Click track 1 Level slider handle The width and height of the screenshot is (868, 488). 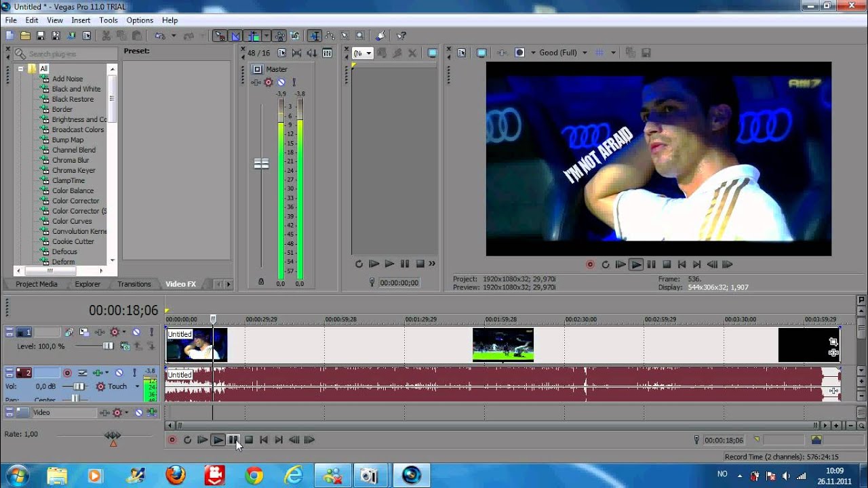108,346
